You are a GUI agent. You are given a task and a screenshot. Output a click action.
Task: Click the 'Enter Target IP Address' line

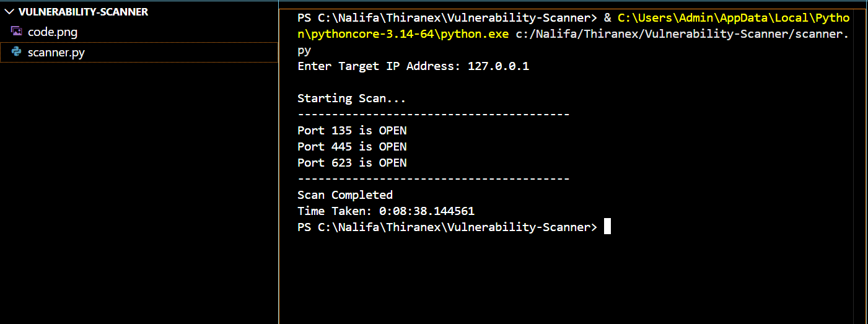coord(413,66)
